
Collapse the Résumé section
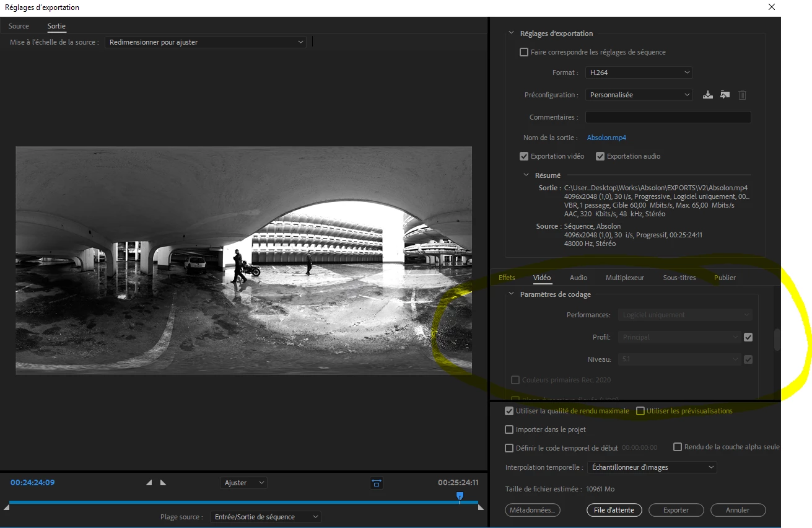coord(526,175)
